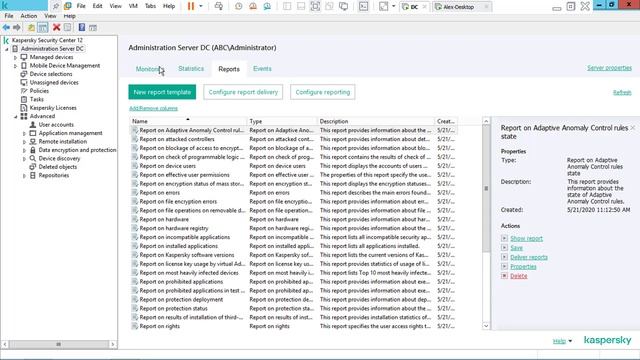Expand the Application management node
Viewport: 640px width, 360px height.
(24, 133)
